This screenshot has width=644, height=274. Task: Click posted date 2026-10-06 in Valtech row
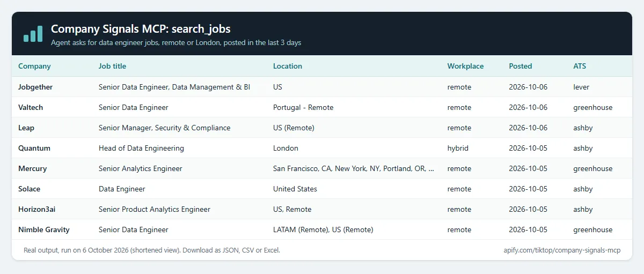coord(529,107)
